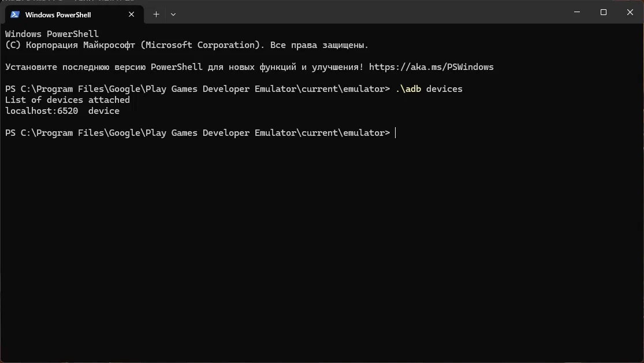The image size is (644, 363).
Task: Click the .\adb devices command text
Action: (429, 89)
